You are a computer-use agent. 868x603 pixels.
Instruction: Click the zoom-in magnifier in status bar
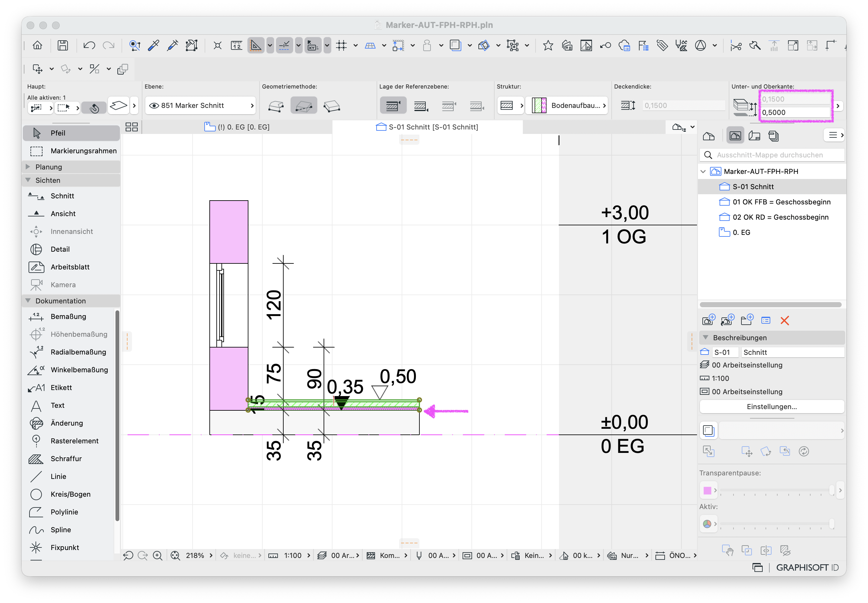tap(157, 555)
